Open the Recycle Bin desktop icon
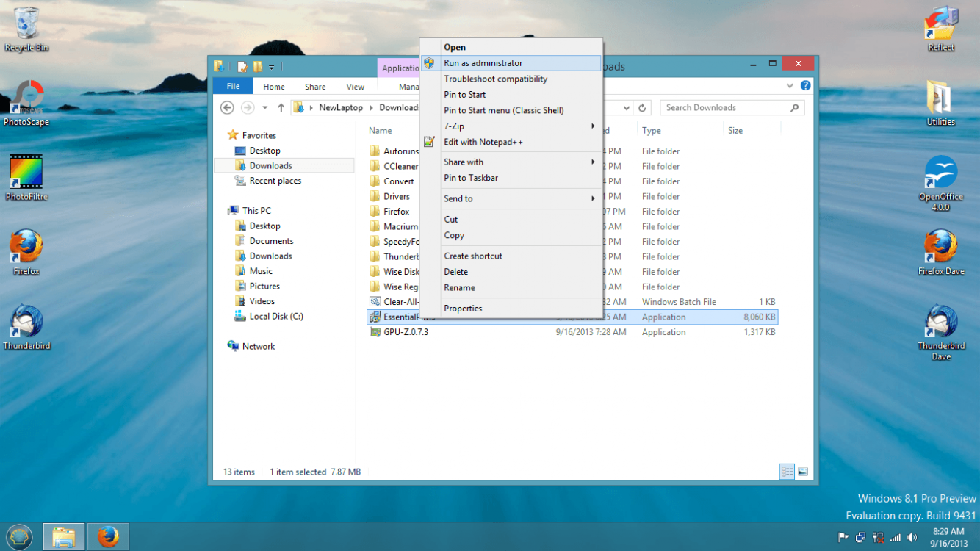 26,29
